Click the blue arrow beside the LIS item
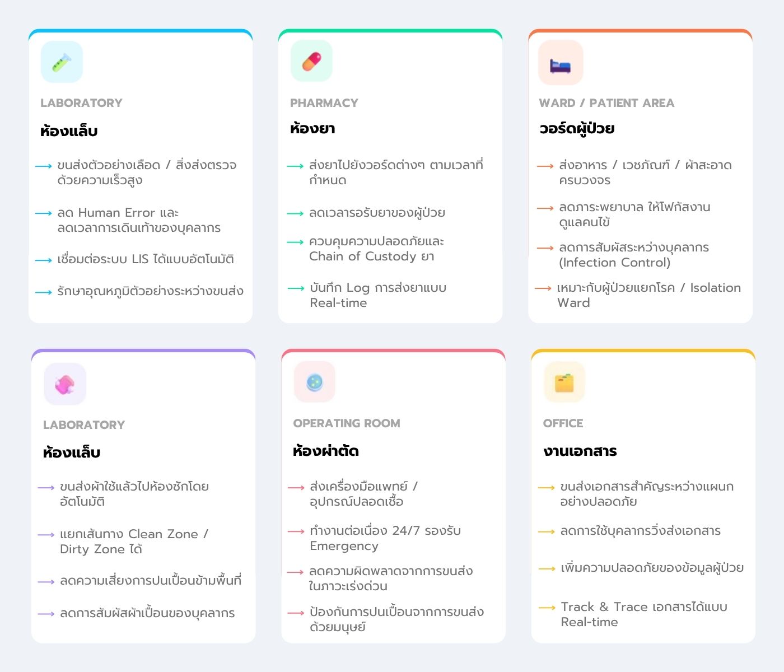The image size is (784, 672). tap(44, 260)
